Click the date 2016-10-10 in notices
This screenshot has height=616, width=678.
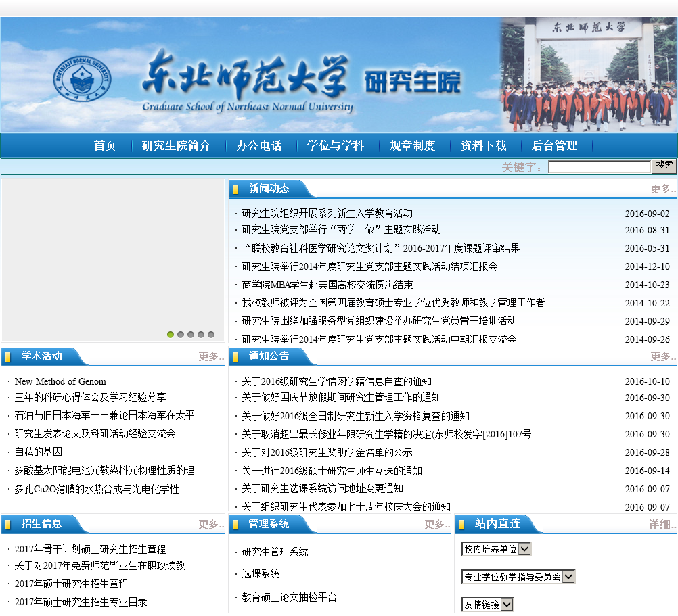point(648,381)
